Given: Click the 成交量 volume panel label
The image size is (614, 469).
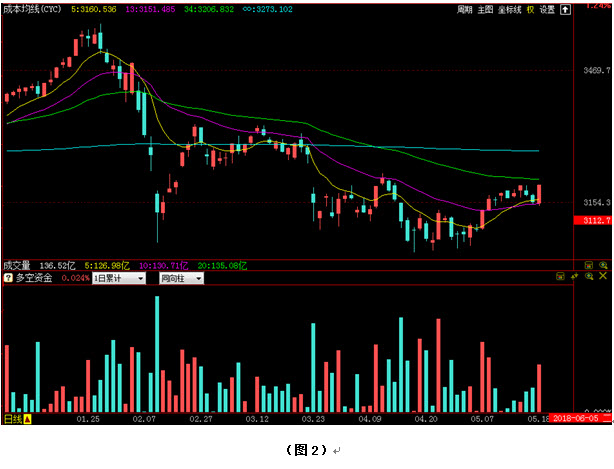Looking at the screenshot, I should tap(17, 266).
